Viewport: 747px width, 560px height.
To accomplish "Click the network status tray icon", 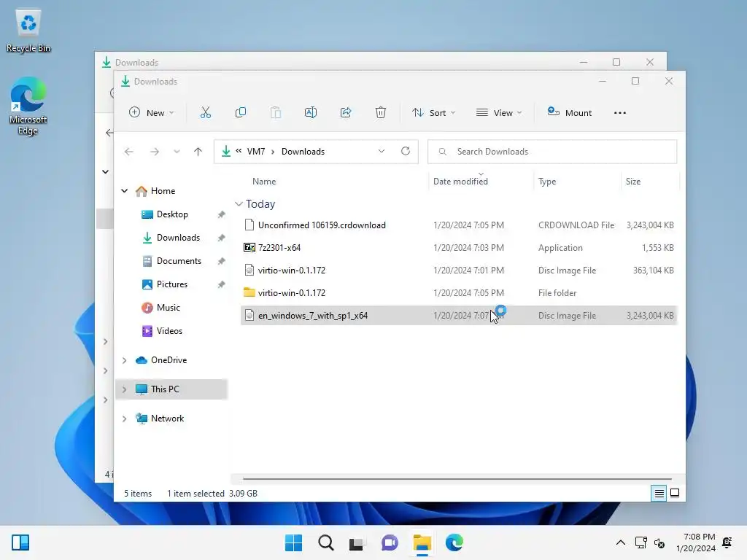I will click(640, 542).
